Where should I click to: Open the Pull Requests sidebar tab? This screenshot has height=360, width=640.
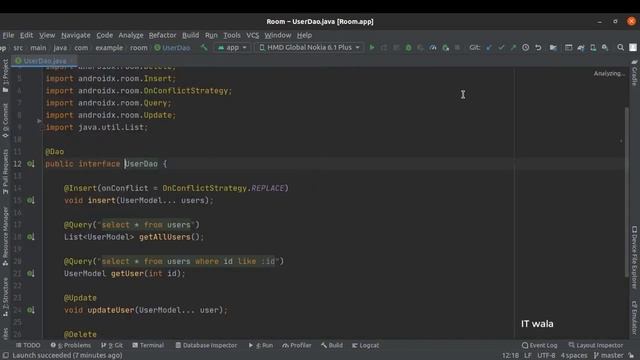(5, 171)
